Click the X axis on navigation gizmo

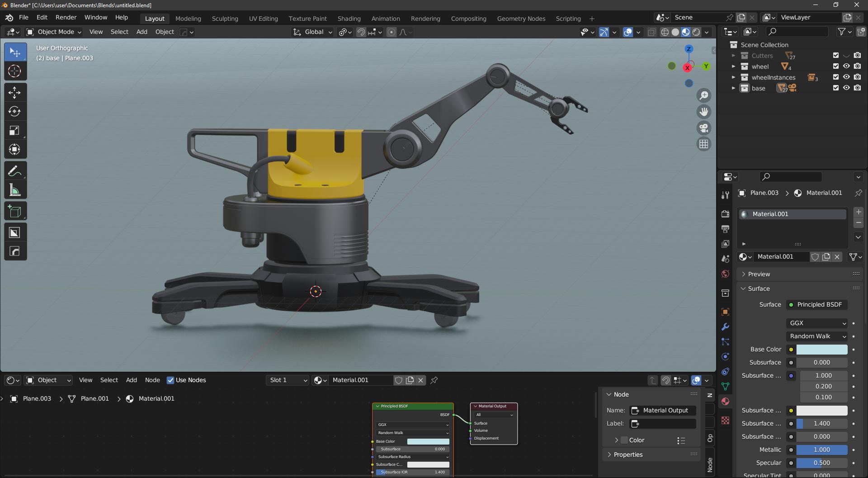pos(687,68)
